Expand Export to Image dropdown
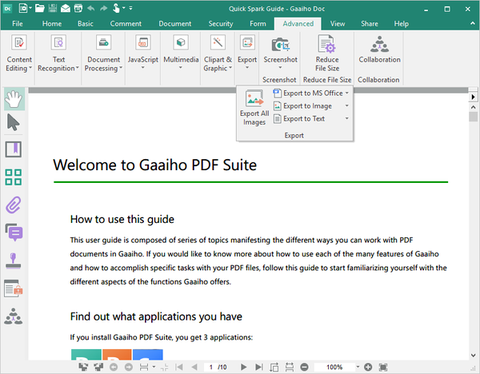Screen dimensions: 480x374 (347, 106)
